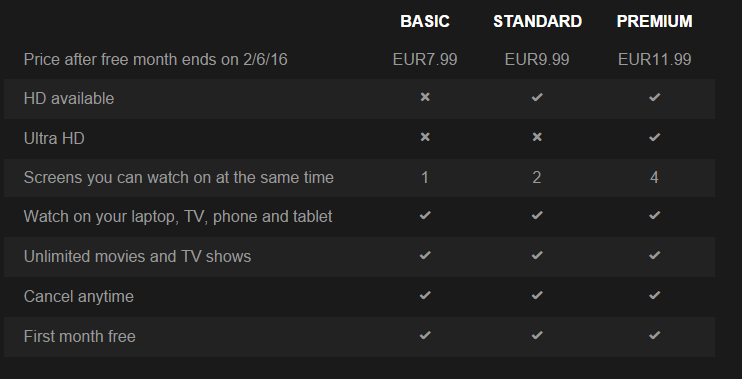Click Standard checkmark for Unlimited movies row

[x=537, y=255]
